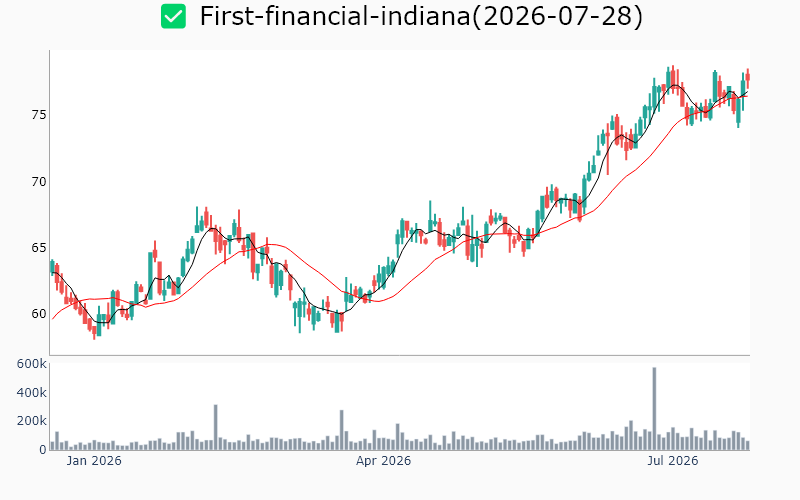
Task: Click the 60 price axis label
Action: coord(39,314)
